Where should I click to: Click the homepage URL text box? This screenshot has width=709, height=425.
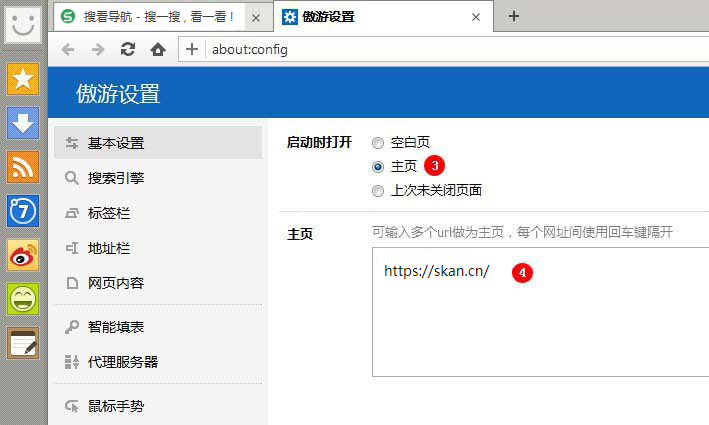(x=540, y=320)
